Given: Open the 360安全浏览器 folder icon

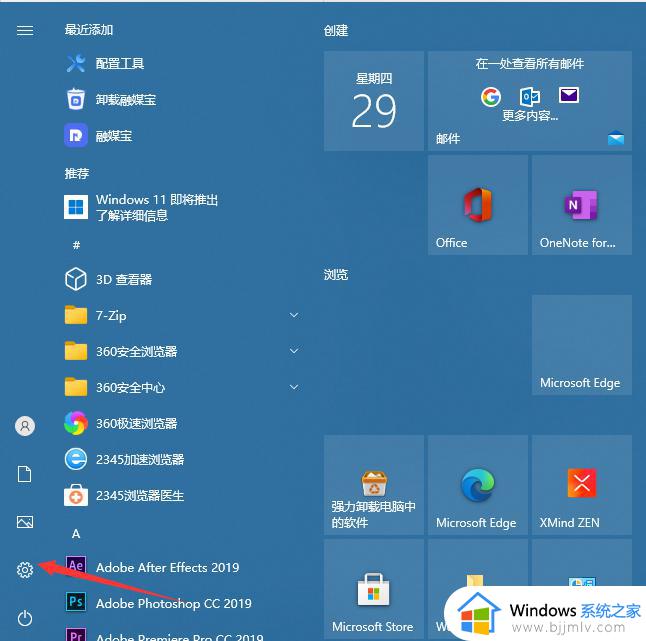Looking at the screenshot, I should click(76, 351).
